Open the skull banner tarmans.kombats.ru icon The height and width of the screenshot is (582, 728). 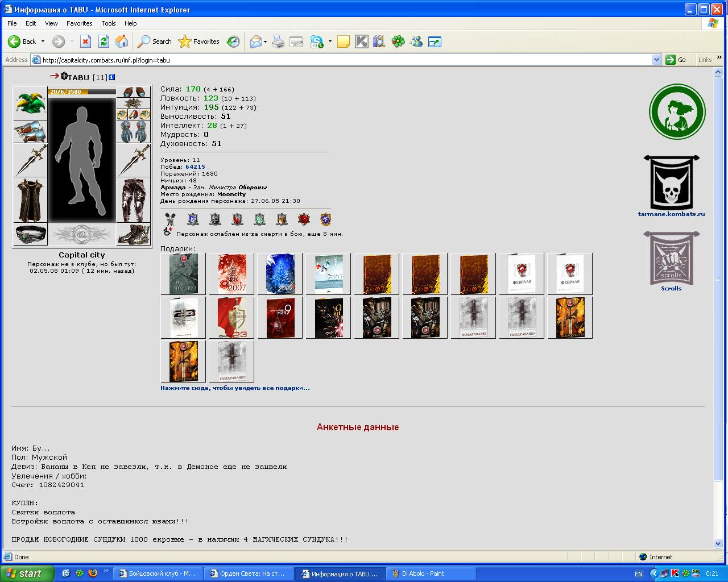click(672, 182)
